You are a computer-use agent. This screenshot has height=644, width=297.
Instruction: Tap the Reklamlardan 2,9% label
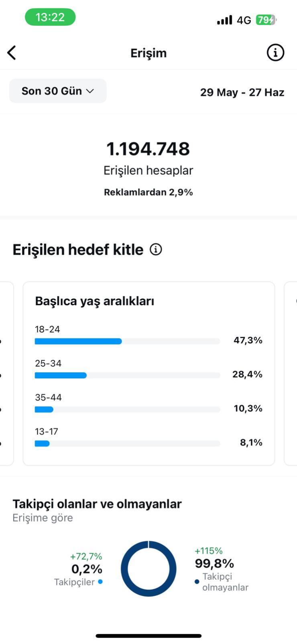[148, 192]
